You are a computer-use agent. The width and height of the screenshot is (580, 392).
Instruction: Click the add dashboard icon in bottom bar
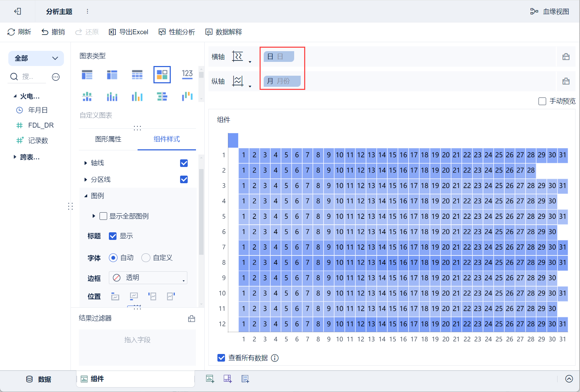pyautogui.click(x=227, y=379)
